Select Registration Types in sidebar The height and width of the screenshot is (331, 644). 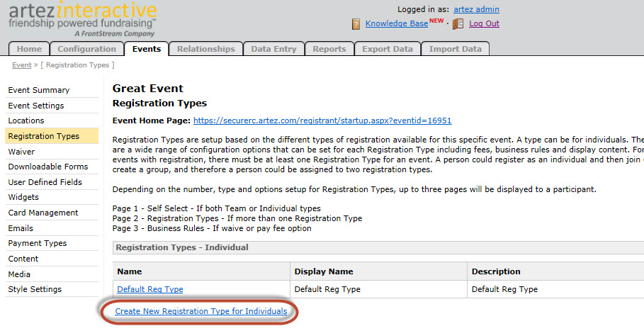52,136
